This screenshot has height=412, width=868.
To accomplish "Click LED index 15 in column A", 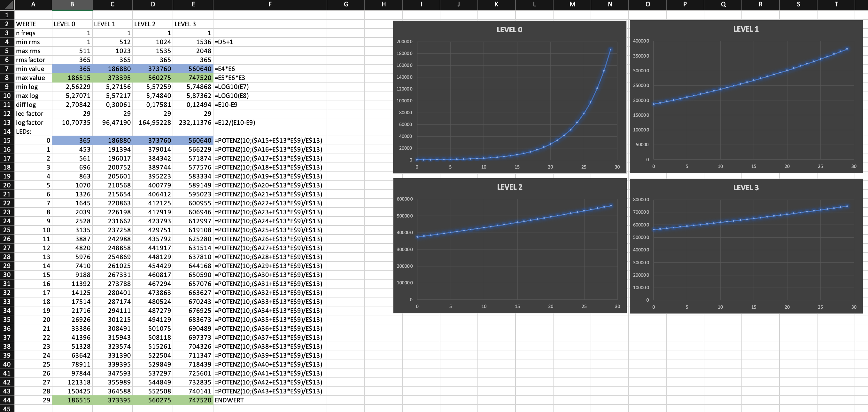I will (x=33, y=275).
